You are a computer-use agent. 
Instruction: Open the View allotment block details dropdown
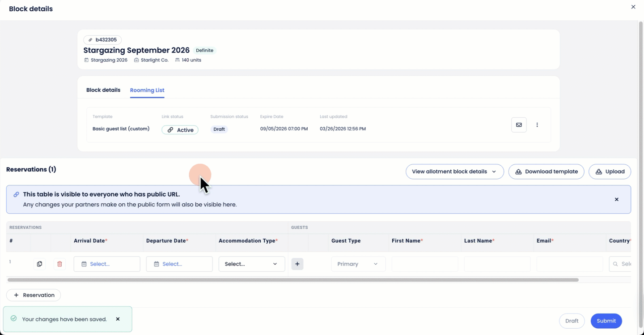(454, 172)
